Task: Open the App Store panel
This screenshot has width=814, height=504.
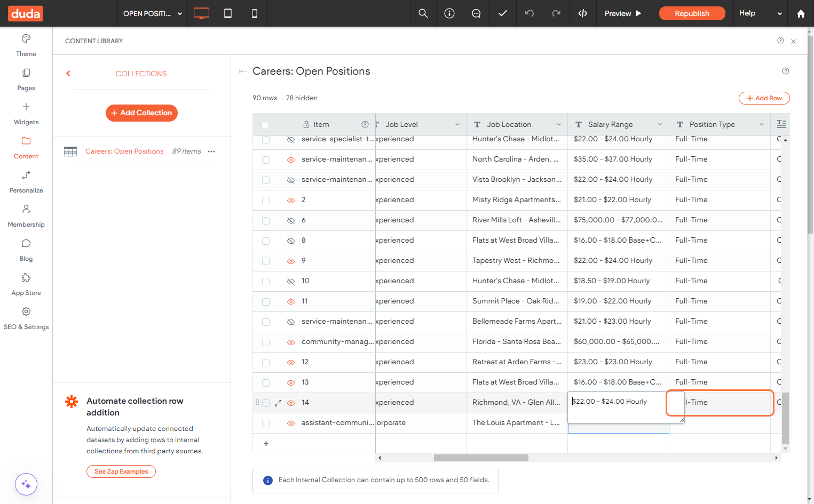Action: [26, 284]
